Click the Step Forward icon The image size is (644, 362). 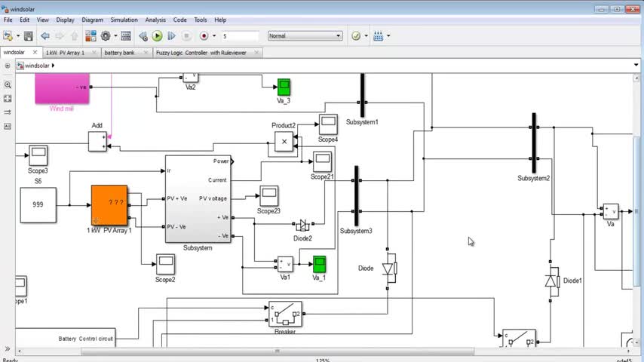172,36
